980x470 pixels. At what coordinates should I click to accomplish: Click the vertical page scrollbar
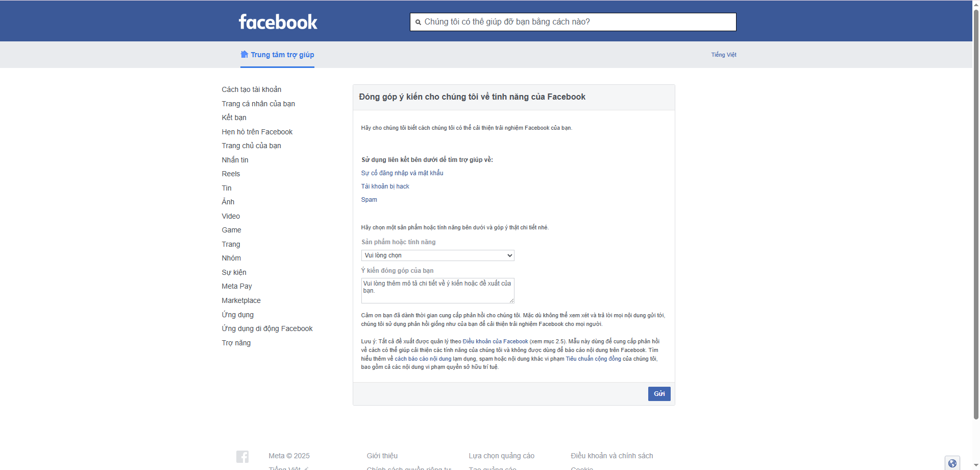[x=976, y=204]
